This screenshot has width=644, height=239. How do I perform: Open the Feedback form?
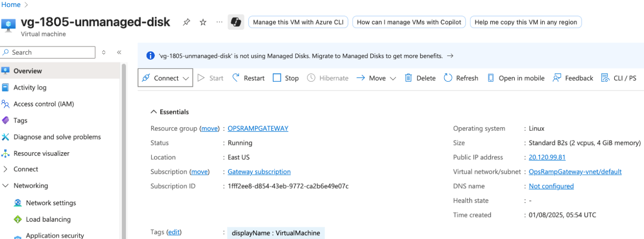pos(573,78)
